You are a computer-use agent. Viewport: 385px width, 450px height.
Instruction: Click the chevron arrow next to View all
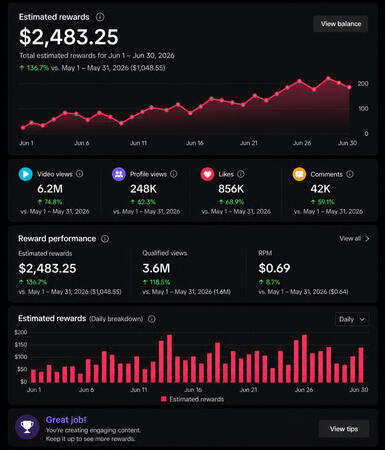coord(367,238)
